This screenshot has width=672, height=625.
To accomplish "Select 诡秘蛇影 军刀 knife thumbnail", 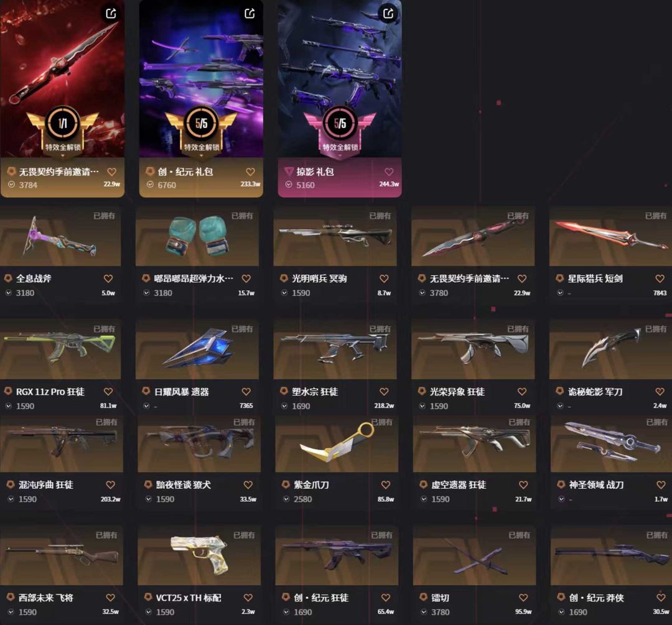I will [x=611, y=349].
